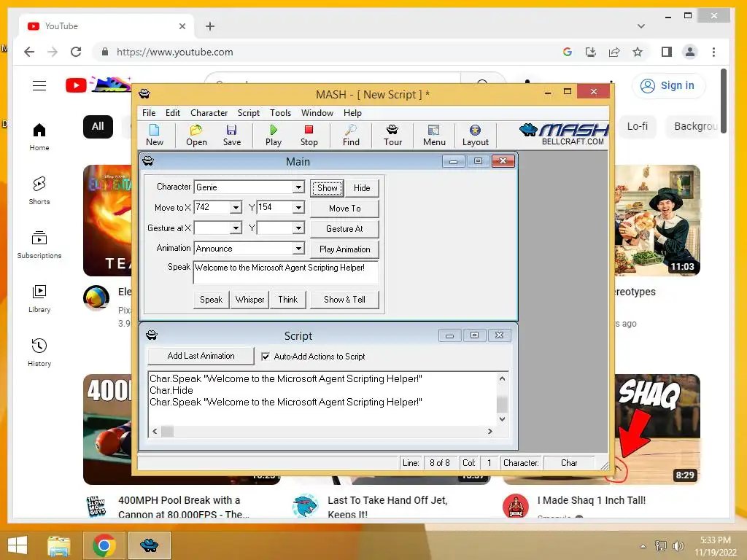Open the Window menu in MASH
This screenshot has height=560, width=747.
tap(317, 113)
